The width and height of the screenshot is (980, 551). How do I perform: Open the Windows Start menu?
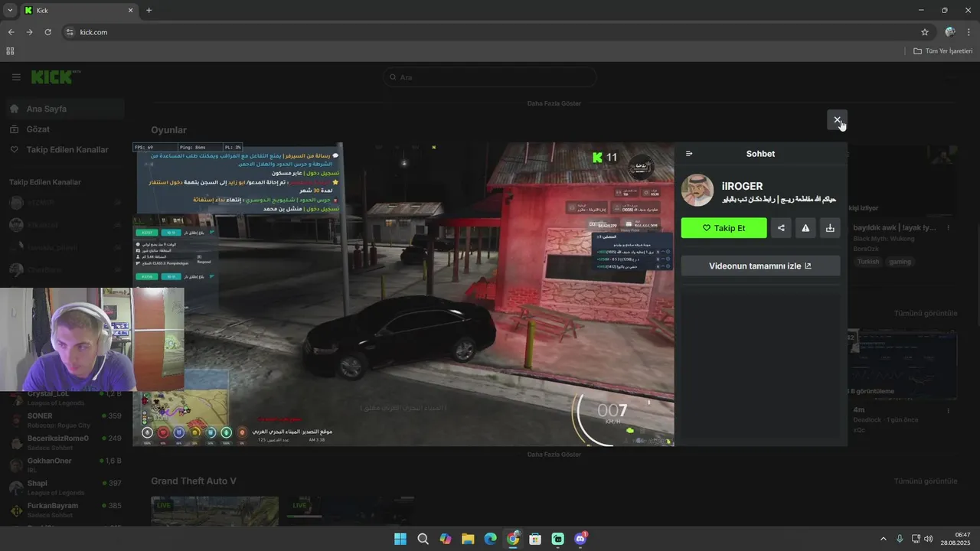[x=400, y=539]
